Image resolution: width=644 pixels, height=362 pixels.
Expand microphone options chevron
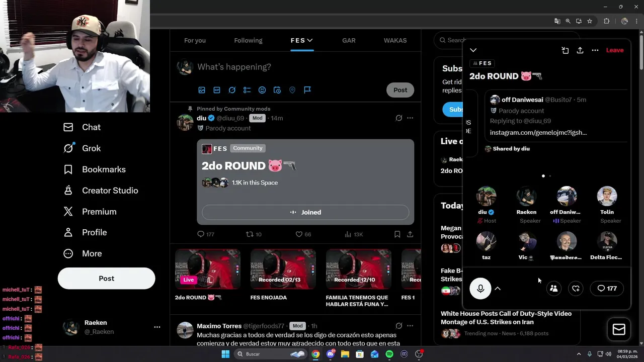[498, 289]
